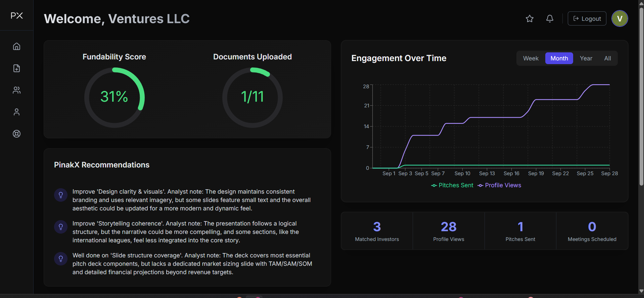Open the single user profile sidebar icon
644x298 pixels.
pyautogui.click(x=16, y=112)
